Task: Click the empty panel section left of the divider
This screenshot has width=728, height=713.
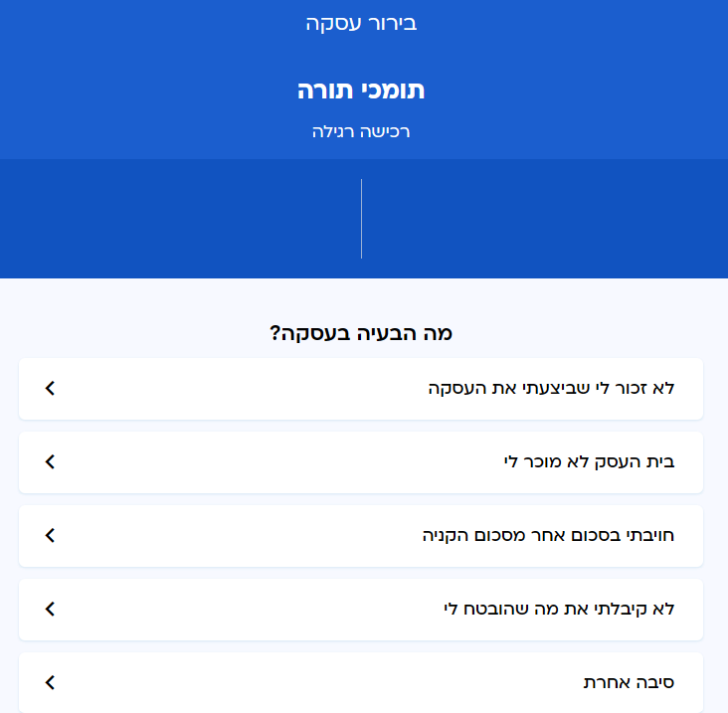Action: (x=180, y=219)
